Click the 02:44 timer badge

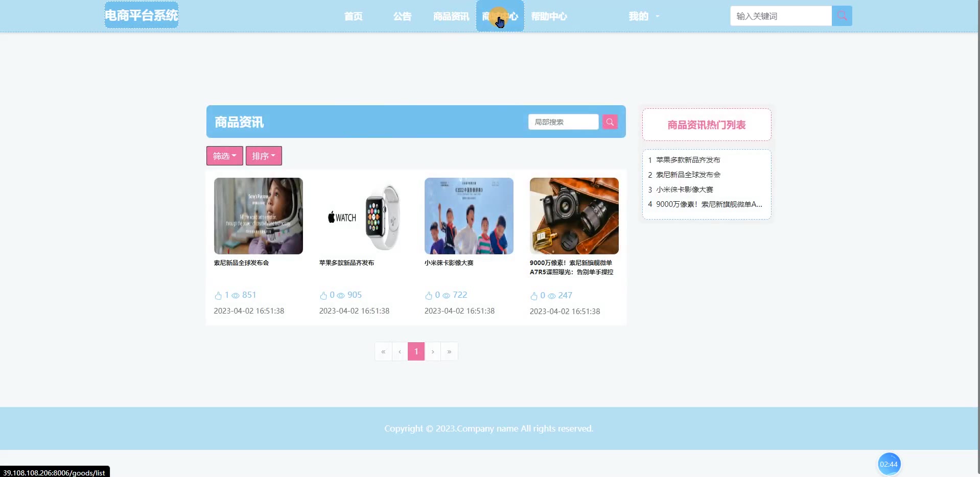[889, 464]
